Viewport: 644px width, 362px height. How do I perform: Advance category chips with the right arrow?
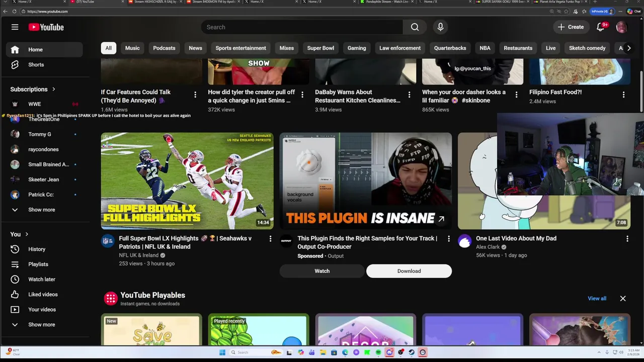628,48
